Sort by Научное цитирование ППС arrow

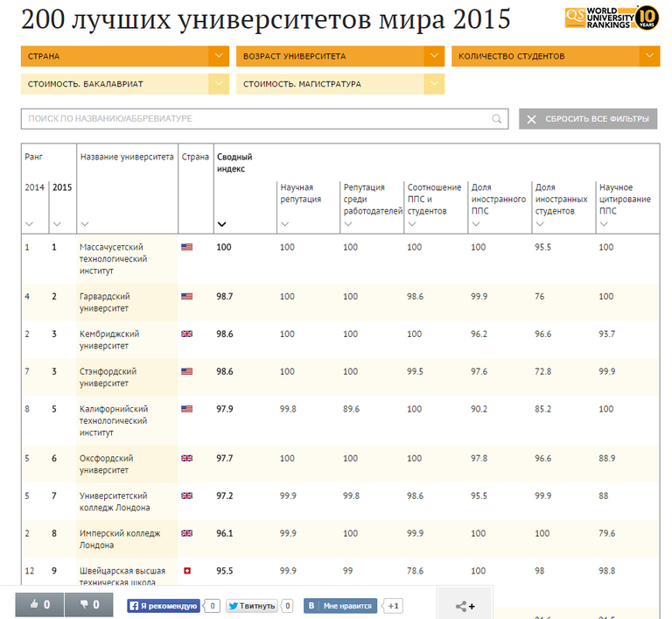(x=604, y=224)
